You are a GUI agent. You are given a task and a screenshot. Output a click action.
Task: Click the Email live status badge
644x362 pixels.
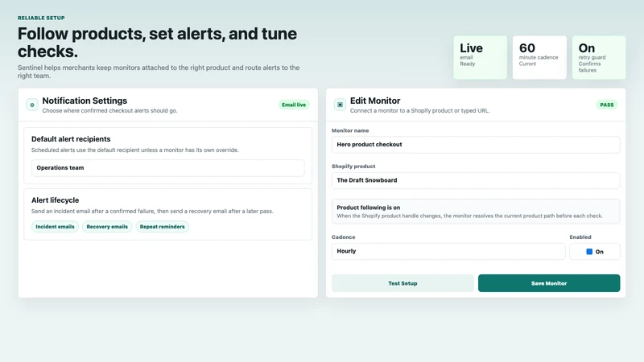(294, 105)
